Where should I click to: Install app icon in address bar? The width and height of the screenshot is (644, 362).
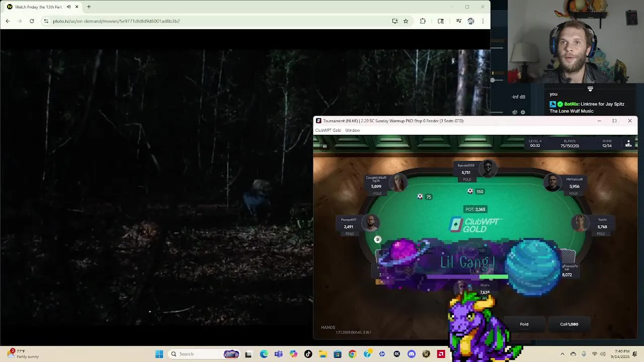(x=395, y=21)
